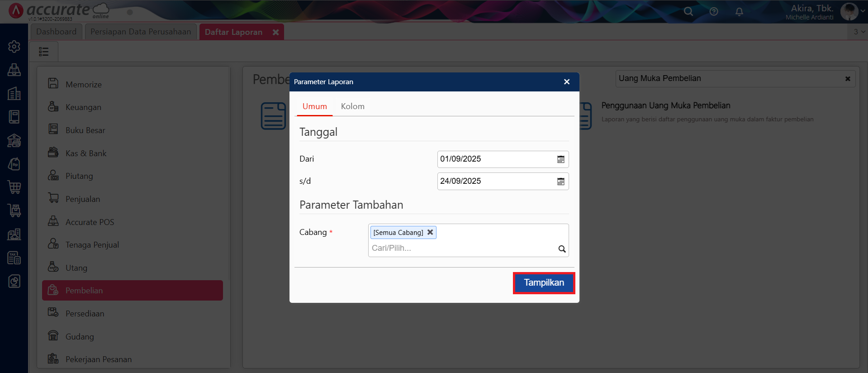Screen dimensions: 868x373
Task: Remove the Semua Cabang tag
Action: click(430, 232)
